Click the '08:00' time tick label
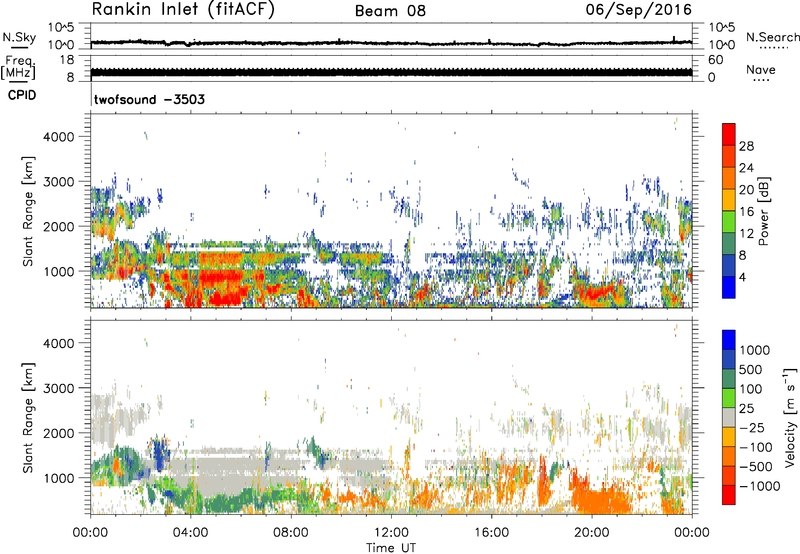Viewport: 800px width, 554px height. (x=291, y=533)
